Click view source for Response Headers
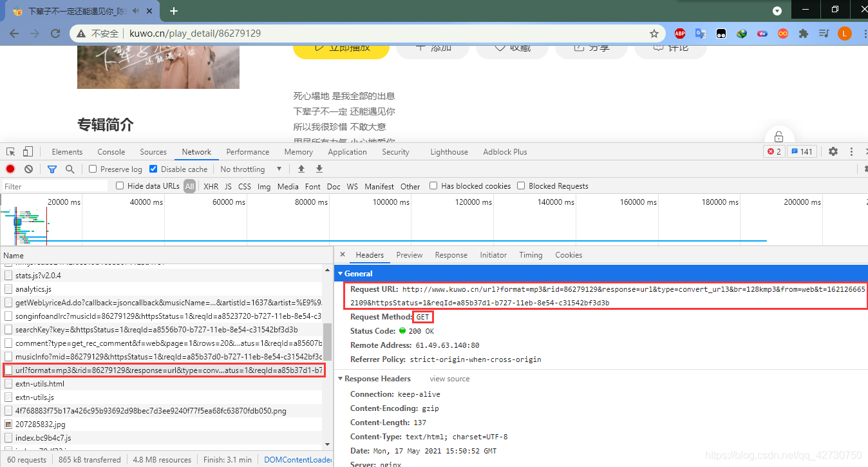Viewport: 868px width, 467px height. (x=449, y=379)
